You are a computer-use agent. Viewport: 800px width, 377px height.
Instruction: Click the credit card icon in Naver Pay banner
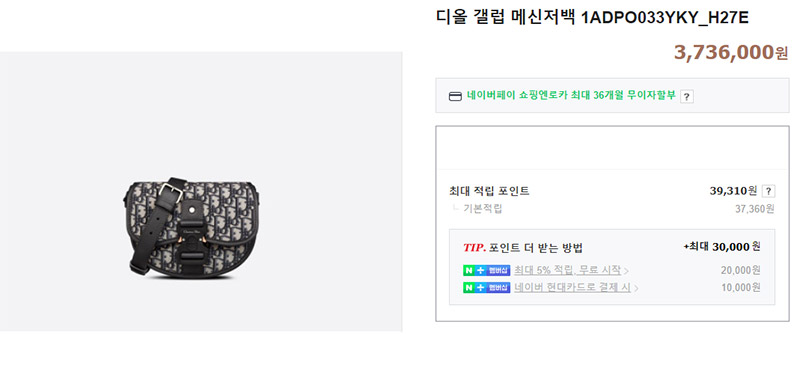[455, 96]
